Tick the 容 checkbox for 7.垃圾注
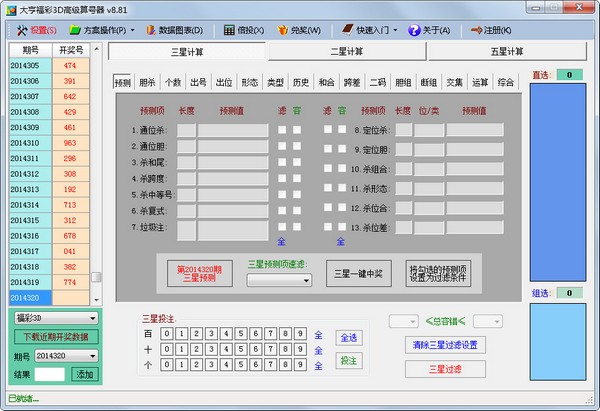This screenshot has width=600, height=411. [x=297, y=228]
